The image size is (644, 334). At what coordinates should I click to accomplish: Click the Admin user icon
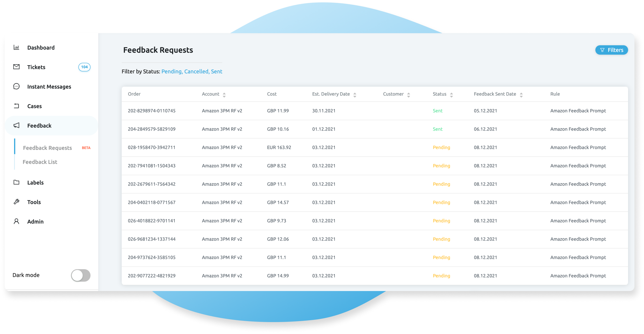(x=16, y=221)
